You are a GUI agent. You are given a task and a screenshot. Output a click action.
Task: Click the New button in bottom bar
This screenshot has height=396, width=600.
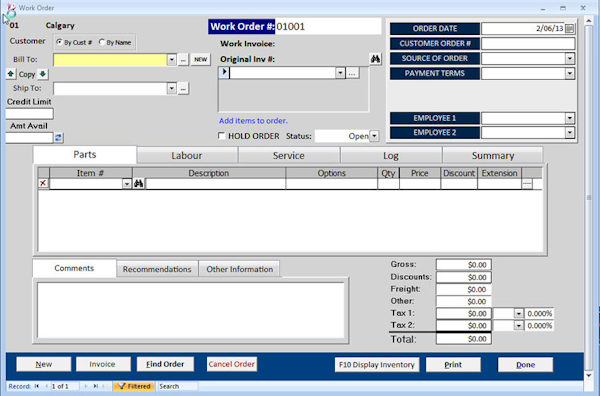pos(44,364)
